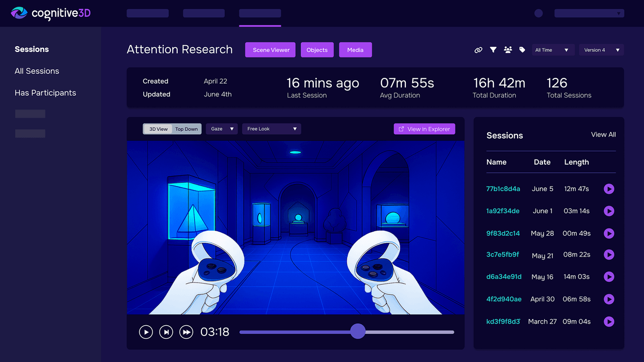The image size is (644, 362).
Task: Open Scene Viewer
Action: tap(270, 50)
